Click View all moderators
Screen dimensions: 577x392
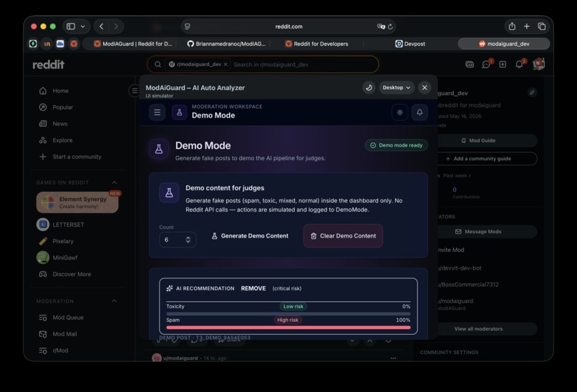[x=478, y=329]
